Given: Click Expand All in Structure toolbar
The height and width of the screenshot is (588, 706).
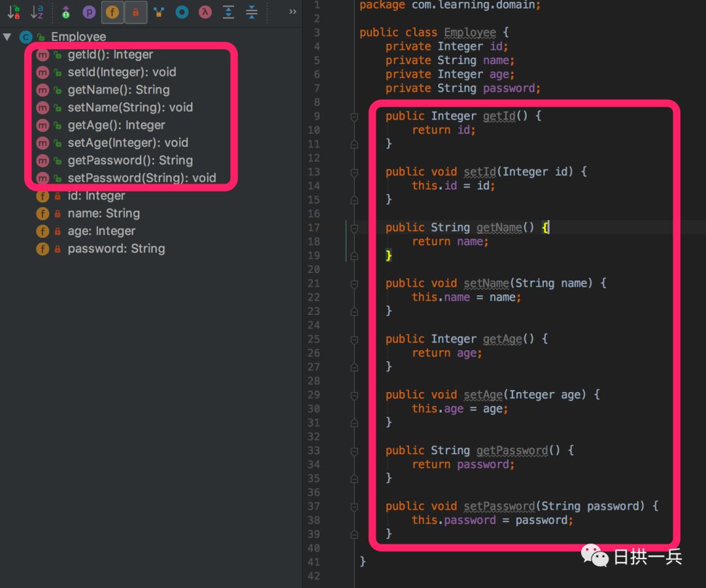Looking at the screenshot, I should tap(228, 12).
